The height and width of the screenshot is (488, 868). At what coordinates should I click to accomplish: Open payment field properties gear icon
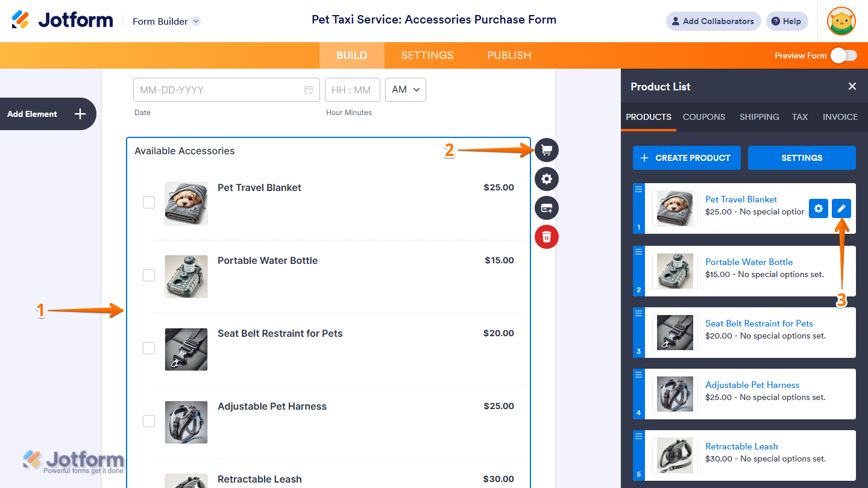(547, 179)
